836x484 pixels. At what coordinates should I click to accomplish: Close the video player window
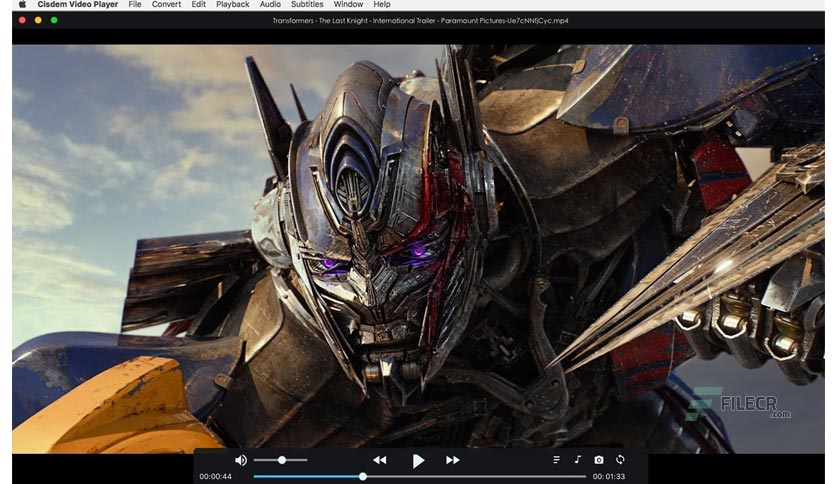tap(22, 20)
